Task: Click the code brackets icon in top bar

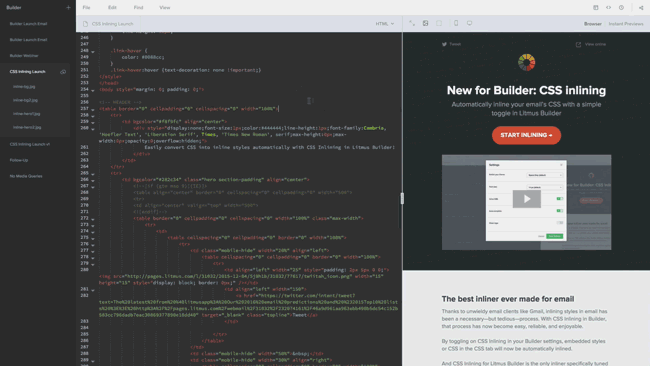Action: [x=608, y=7]
